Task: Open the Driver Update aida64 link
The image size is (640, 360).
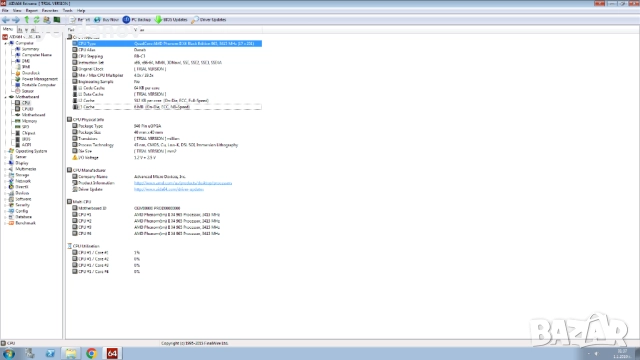Action: tap(169, 189)
